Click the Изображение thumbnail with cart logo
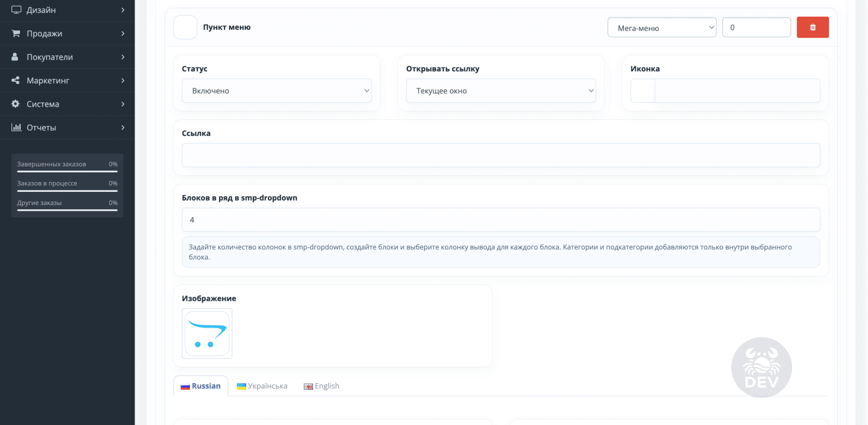The height and width of the screenshot is (425, 868). click(207, 333)
